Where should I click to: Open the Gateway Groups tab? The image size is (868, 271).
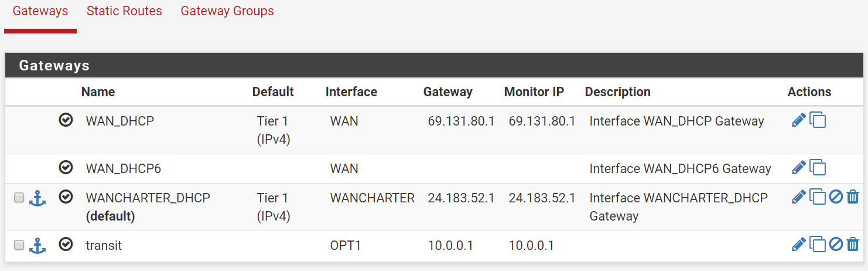(x=227, y=11)
